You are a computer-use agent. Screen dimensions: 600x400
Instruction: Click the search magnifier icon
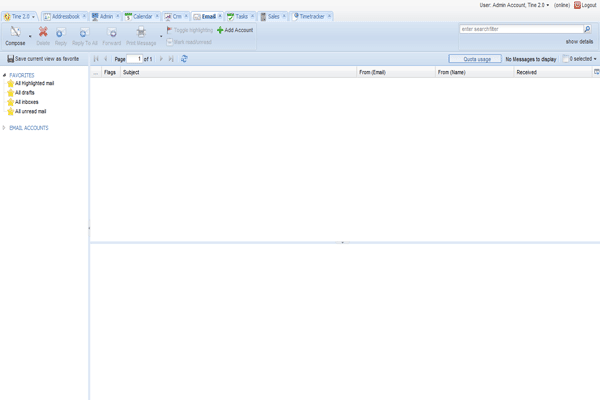click(x=587, y=30)
